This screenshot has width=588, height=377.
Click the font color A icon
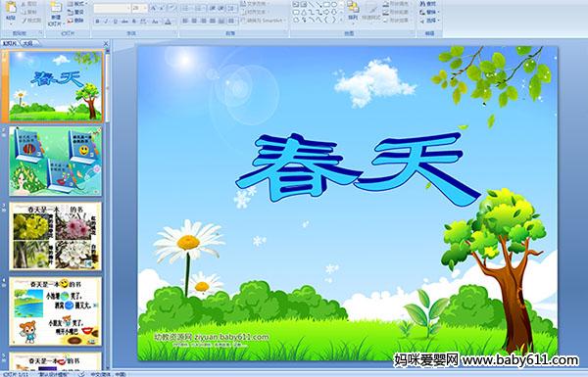[168, 22]
